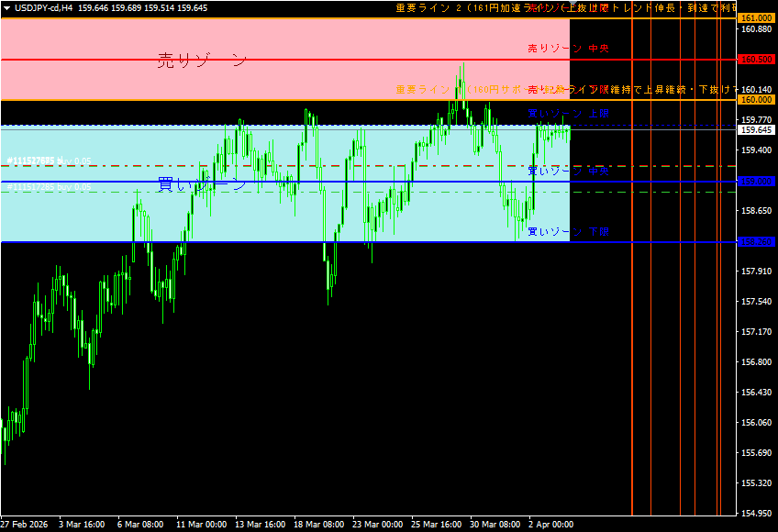Click the 156.800 price scale value
The height and width of the screenshot is (532, 778).
(x=756, y=362)
